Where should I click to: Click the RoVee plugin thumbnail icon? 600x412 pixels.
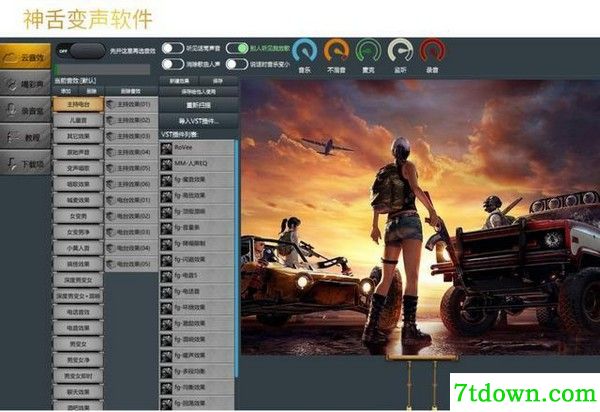point(166,148)
